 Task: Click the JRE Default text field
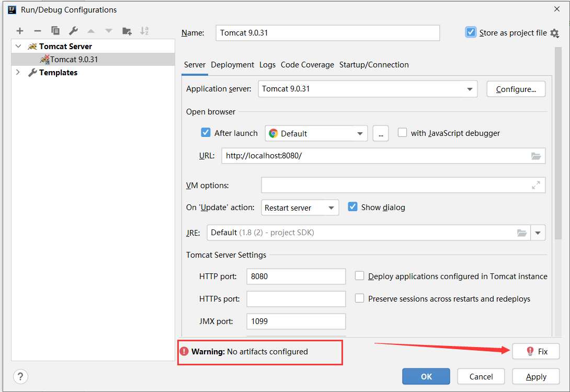click(x=369, y=233)
